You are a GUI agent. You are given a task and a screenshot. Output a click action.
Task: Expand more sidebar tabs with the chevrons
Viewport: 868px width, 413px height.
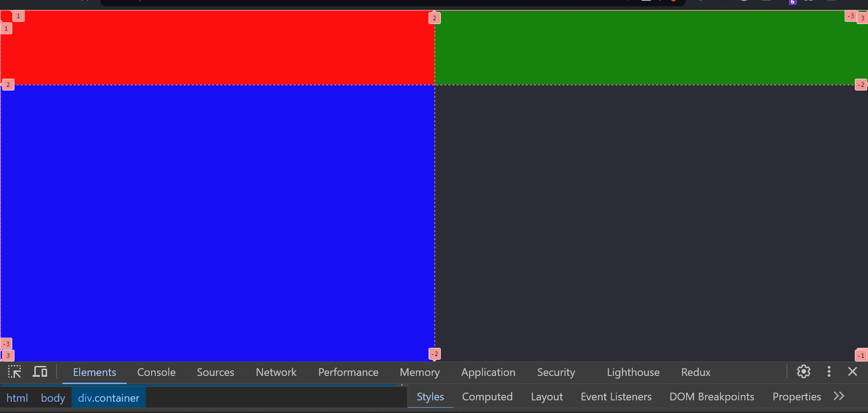click(x=839, y=396)
